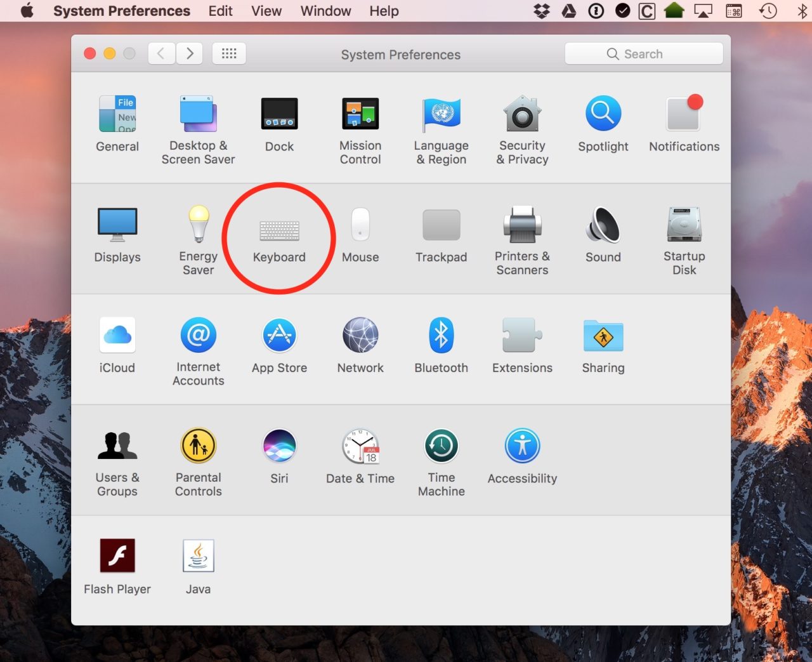Open Time Machine settings
Image resolution: width=812 pixels, height=662 pixels.
click(x=442, y=462)
